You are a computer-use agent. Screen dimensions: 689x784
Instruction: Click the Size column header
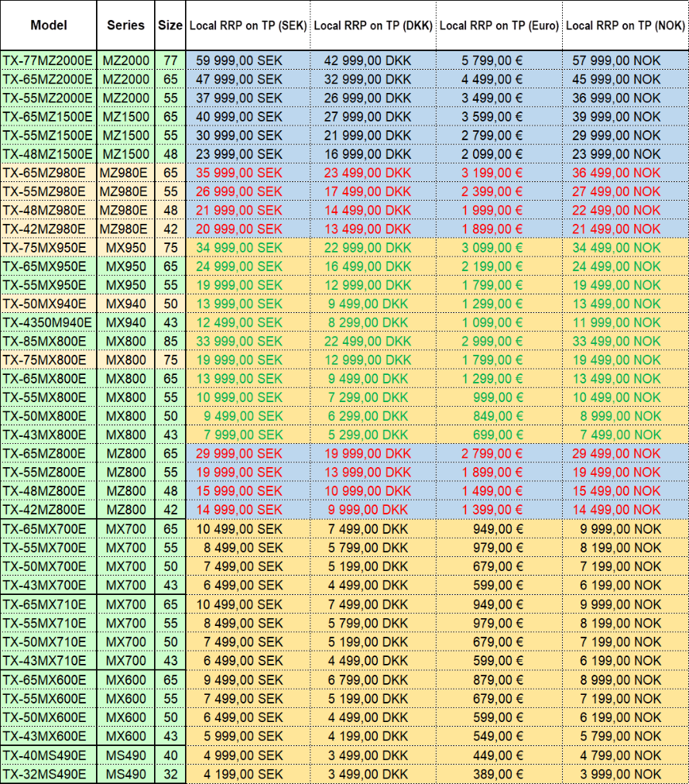point(170,25)
